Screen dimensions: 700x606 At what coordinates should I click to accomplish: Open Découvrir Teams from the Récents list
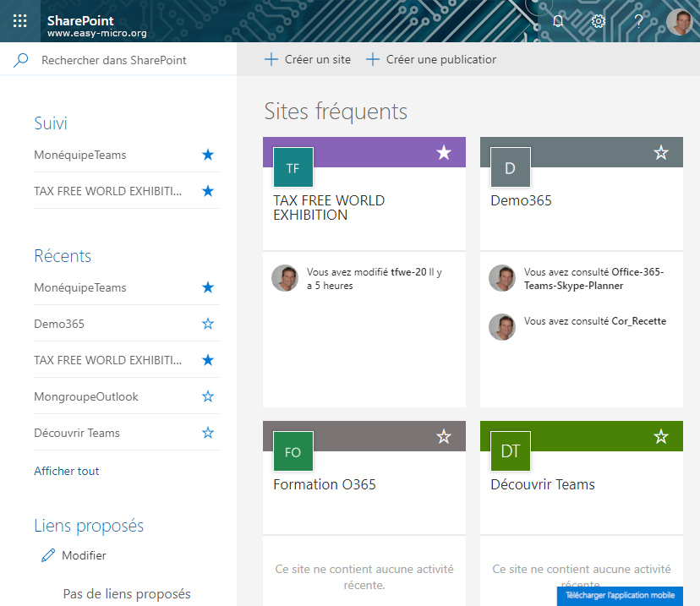tap(77, 433)
